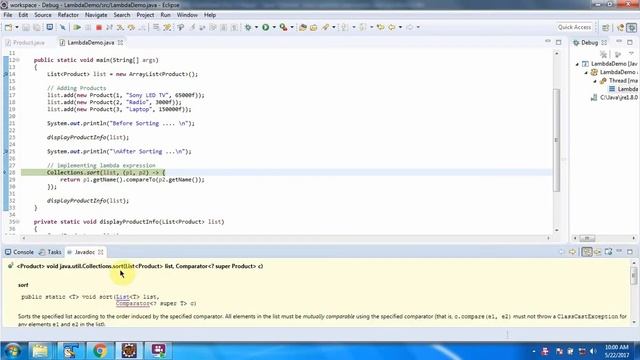Click the Save All toolbar icon
Screen dimensions: 640x360
(37, 27)
